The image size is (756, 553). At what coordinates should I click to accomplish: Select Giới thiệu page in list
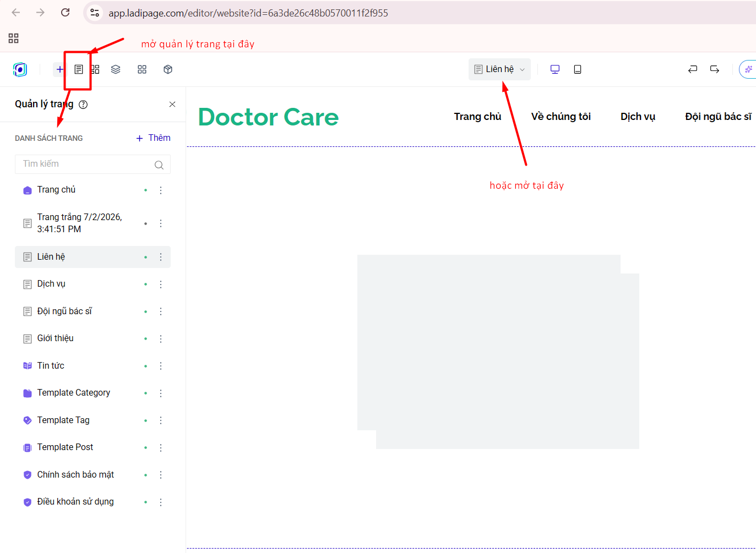(93, 338)
